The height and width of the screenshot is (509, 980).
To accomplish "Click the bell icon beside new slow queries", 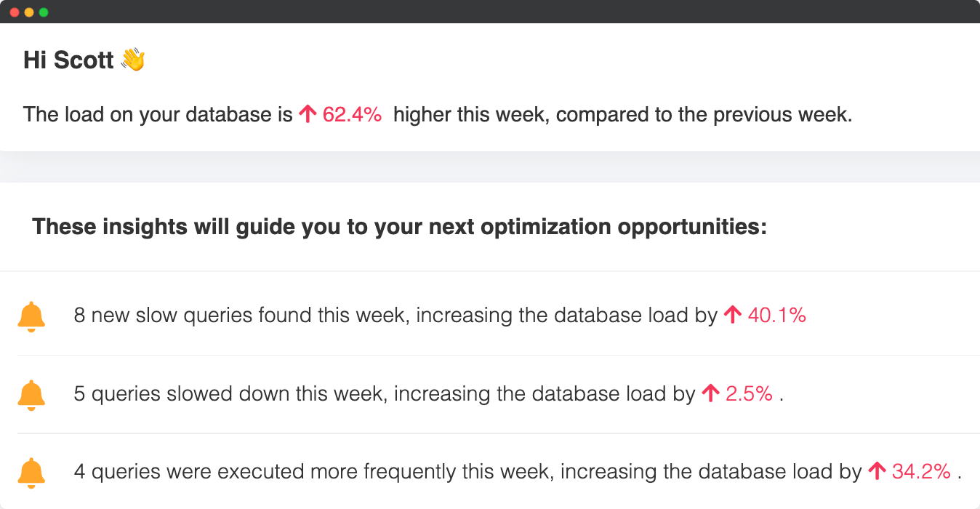I will (x=31, y=317).
